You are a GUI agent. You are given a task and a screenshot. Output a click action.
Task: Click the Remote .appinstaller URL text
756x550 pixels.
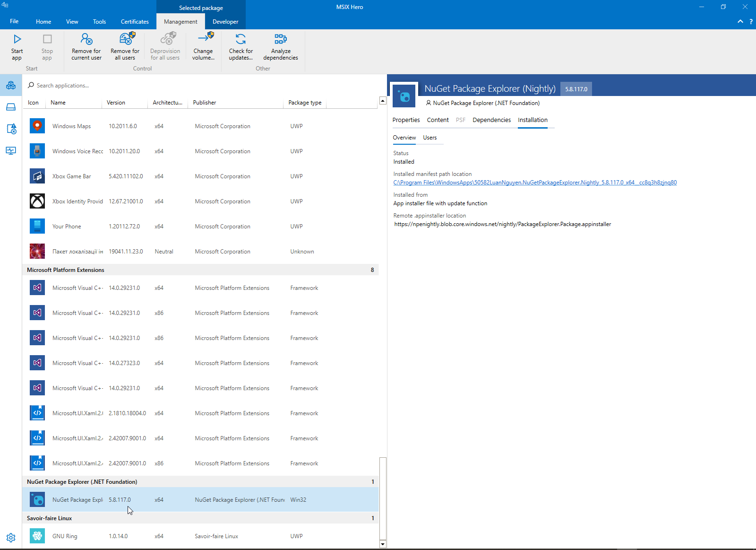[503, 224]
